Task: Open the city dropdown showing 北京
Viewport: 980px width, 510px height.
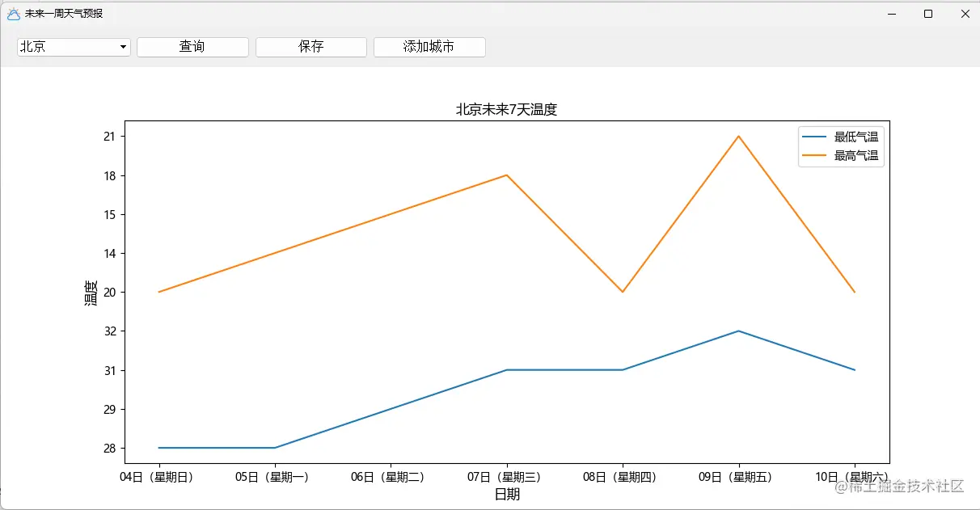Action: (74, 47)
